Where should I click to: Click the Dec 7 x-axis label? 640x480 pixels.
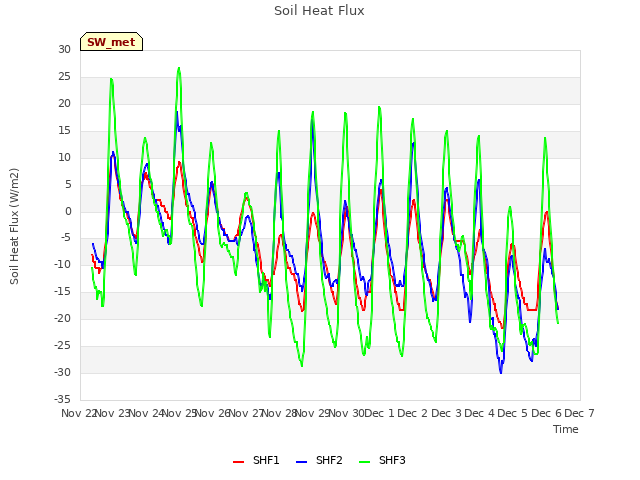click(x=579, y=413)
